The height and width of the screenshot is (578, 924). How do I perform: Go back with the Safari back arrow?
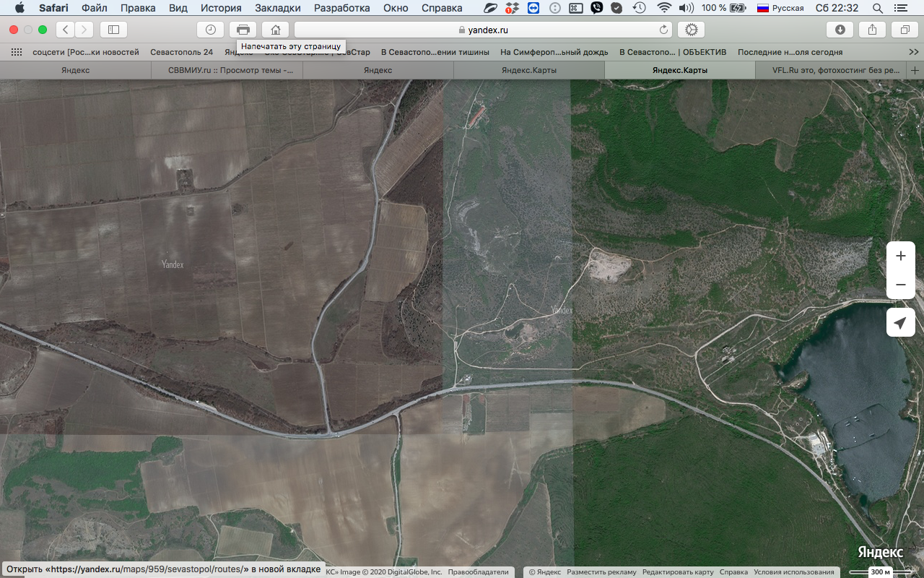coord(66,30)
